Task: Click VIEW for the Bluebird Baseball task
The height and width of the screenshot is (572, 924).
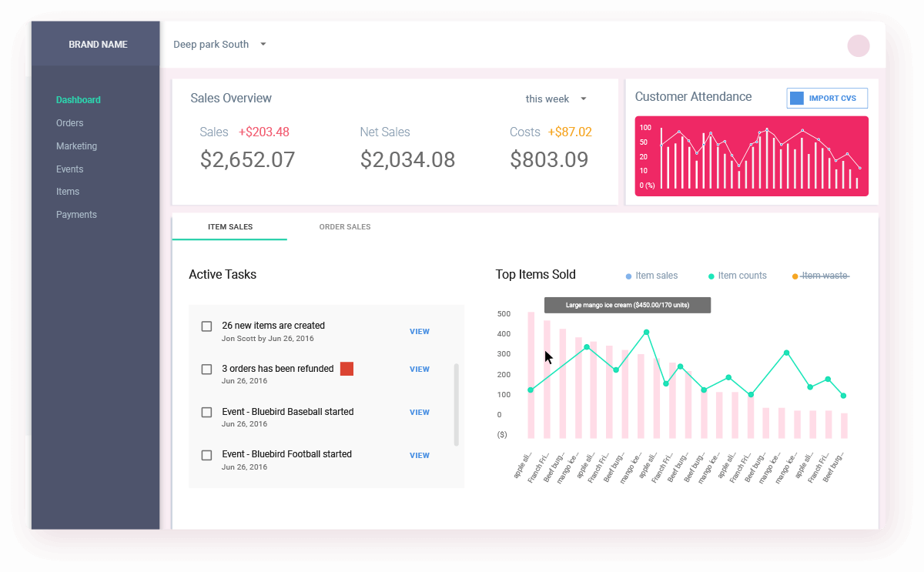Action: (420, 413)
